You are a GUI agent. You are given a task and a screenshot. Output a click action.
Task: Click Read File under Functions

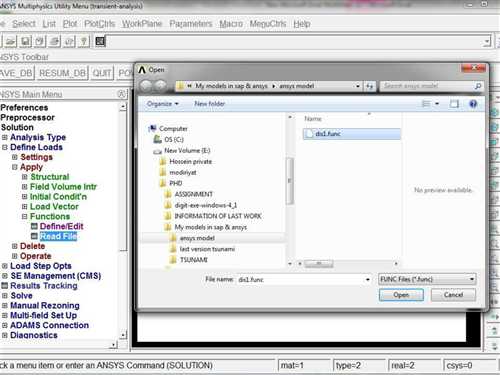[x=58, y=236]
